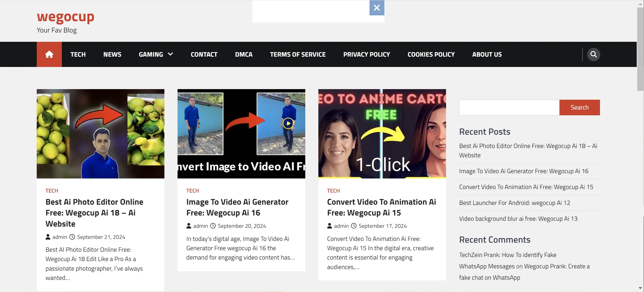The width and height of the screenshot is (644, 292).
Task: Click clock icon beside September 21, 2024
Action: [72, 237]
